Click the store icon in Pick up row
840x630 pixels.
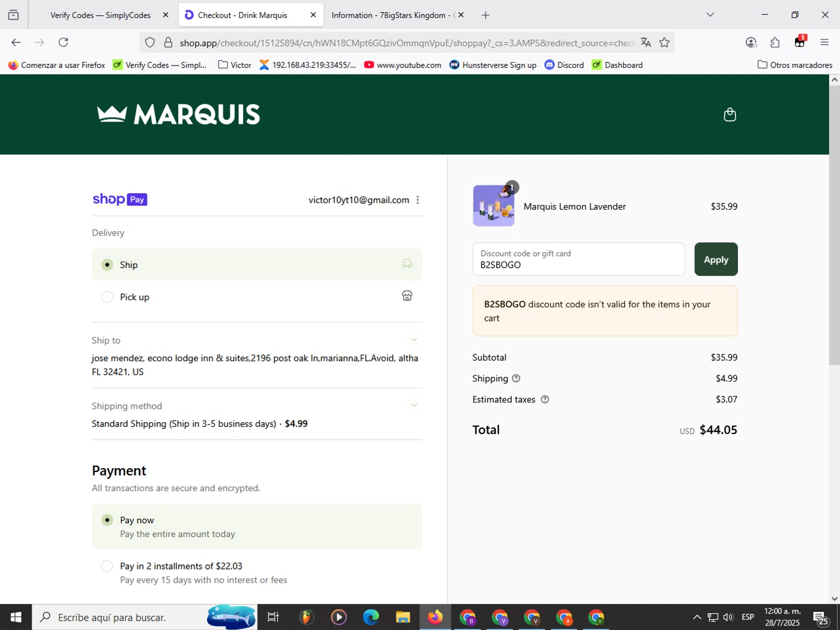pyautogui.click(x=407, y=296)
